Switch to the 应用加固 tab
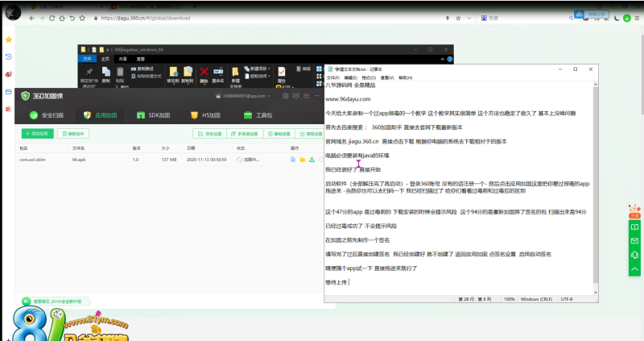The height and width of the screenshot is (341, 644). (x=100, y=115)
